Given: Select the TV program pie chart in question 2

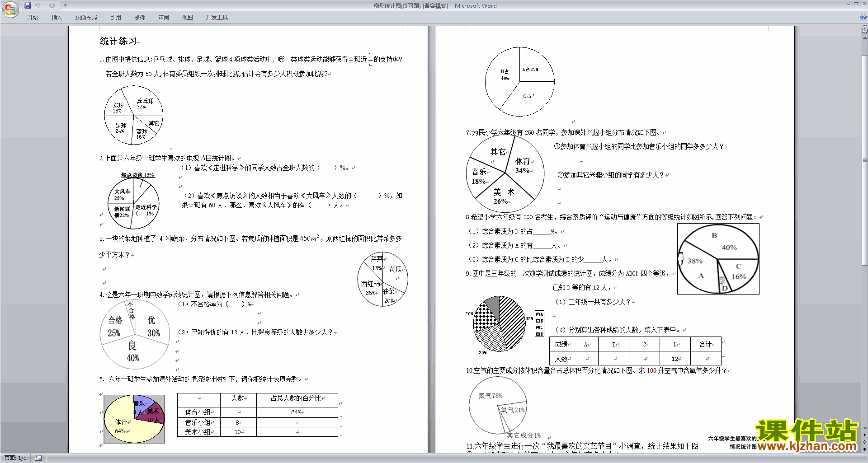Looking at the screenshot, I should click(x=134, y=200).
